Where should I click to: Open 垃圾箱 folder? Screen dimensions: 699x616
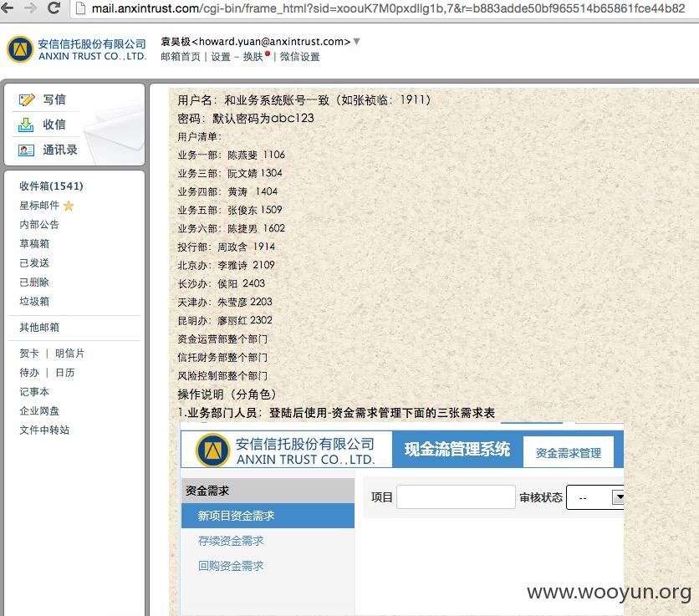(34, 302)
